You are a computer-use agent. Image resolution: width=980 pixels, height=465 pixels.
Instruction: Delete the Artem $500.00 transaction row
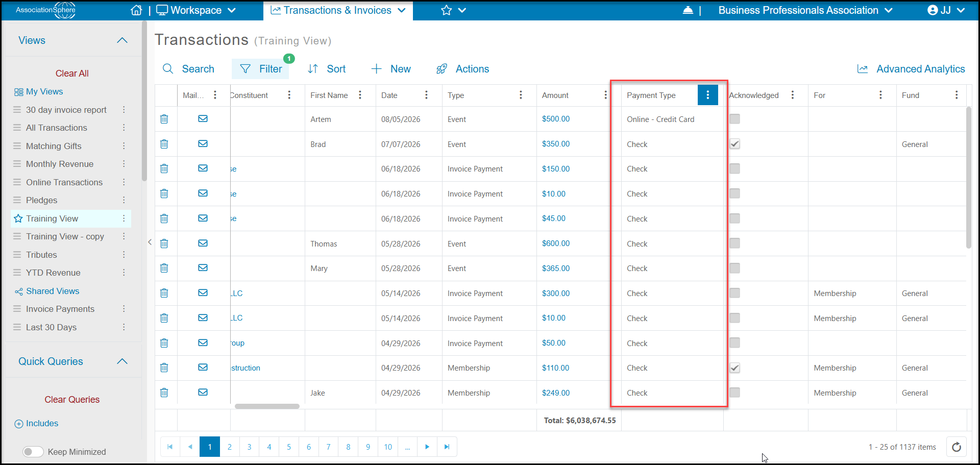pyautogui.click(x=164, y=119)
